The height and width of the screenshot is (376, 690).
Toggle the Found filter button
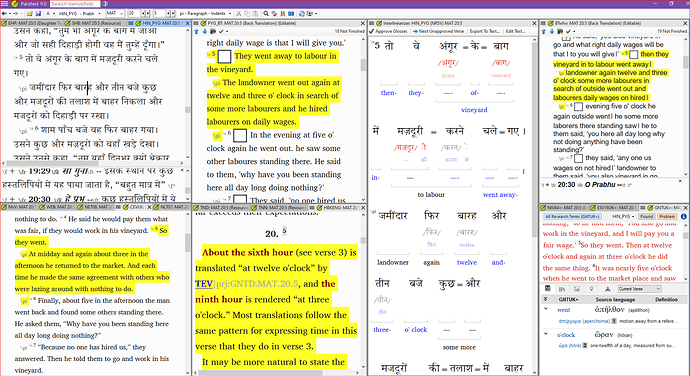[x=646, y=217]
